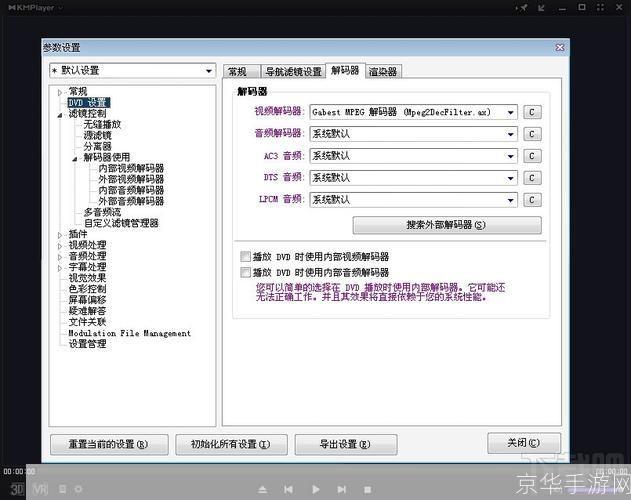This screenshot has height=500, width=631.
Task: Select 分离器 in the tree
Action: [x=97, y=146]
